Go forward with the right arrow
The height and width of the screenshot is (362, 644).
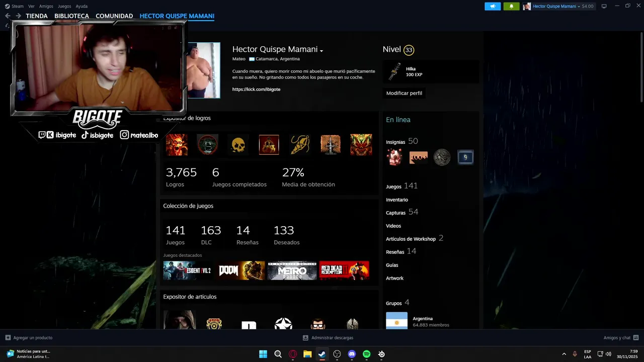pos(18,16)
